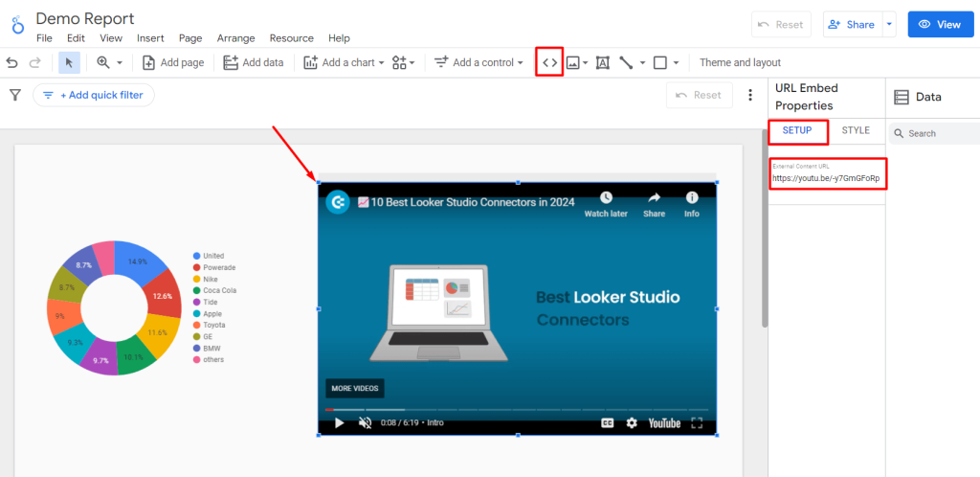Play the embedded YouTube video
Viewport: 980px width, 477px height.
[x=340, y=423]
